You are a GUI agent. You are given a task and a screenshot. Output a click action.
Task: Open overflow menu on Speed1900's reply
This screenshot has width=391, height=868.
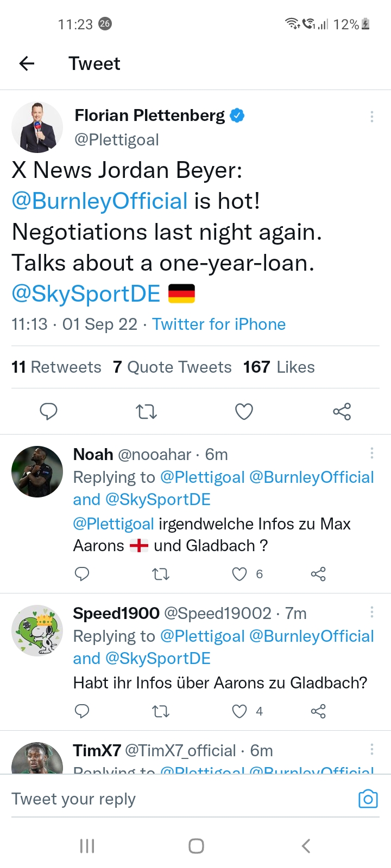click(x=371, y=612)
